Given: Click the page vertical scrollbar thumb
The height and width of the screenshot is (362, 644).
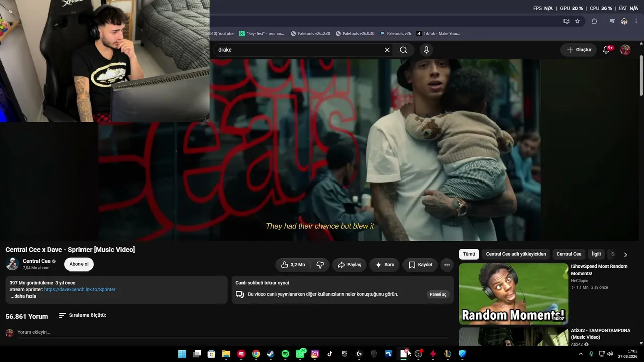Looking at the screenshot, I should 641,75.
